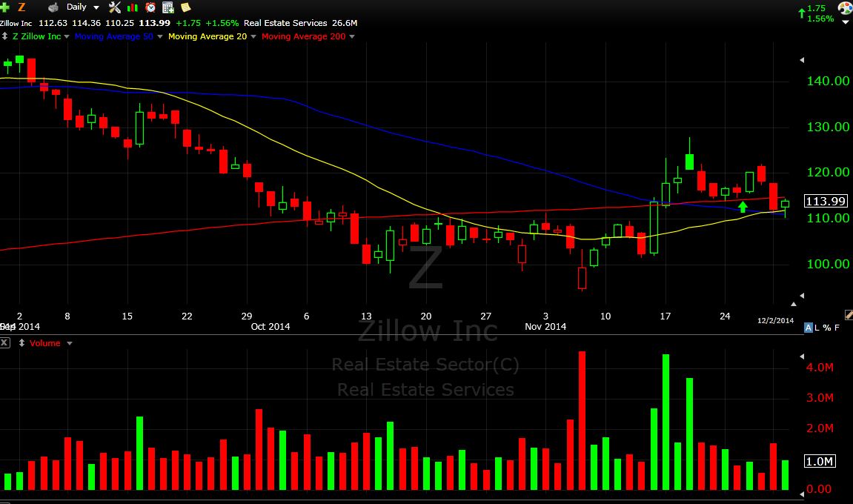Image resolution: width=853 pixels, height=504 pixels.
Task: Click the 120.00 price axis label
Action: click(x=828, y=172)
